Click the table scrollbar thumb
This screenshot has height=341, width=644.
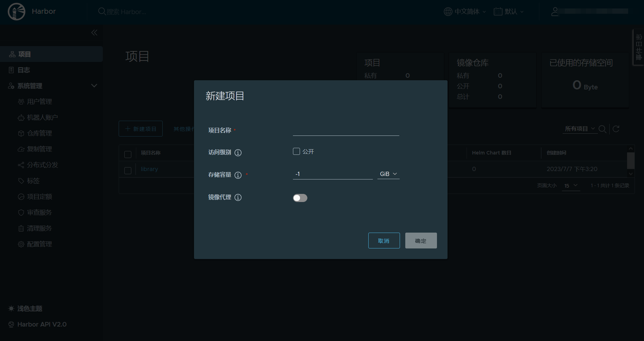pyautogui.click(x=631, y=160)
